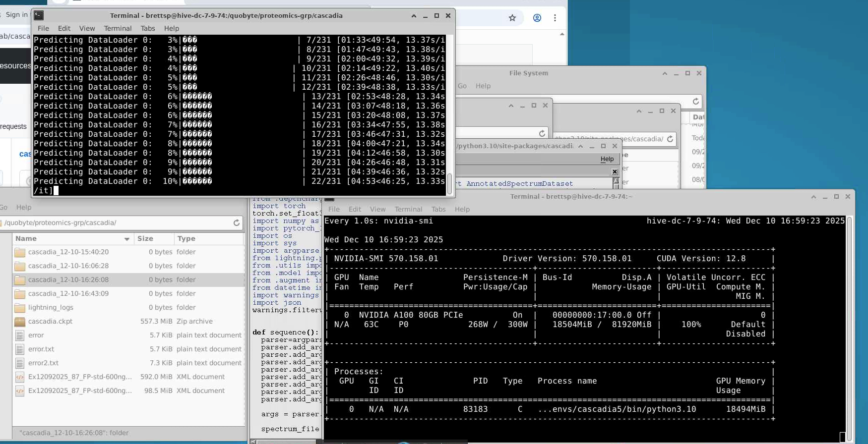Open the browser profile account icon
This screenshot has height=444, width=868.
pyautogui.click(x=537, y=18)
